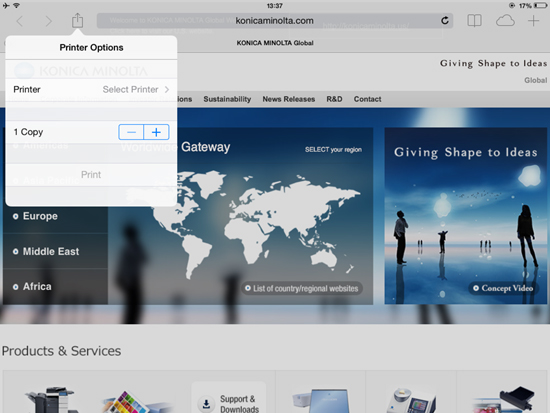Open List of country/regional websites

click(302, 288)
